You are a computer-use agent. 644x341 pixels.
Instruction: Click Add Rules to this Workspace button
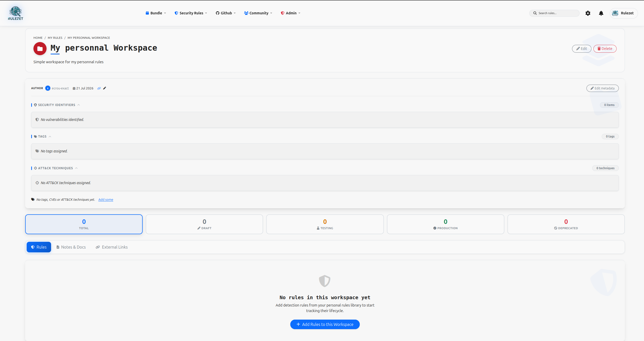point(325,324)
